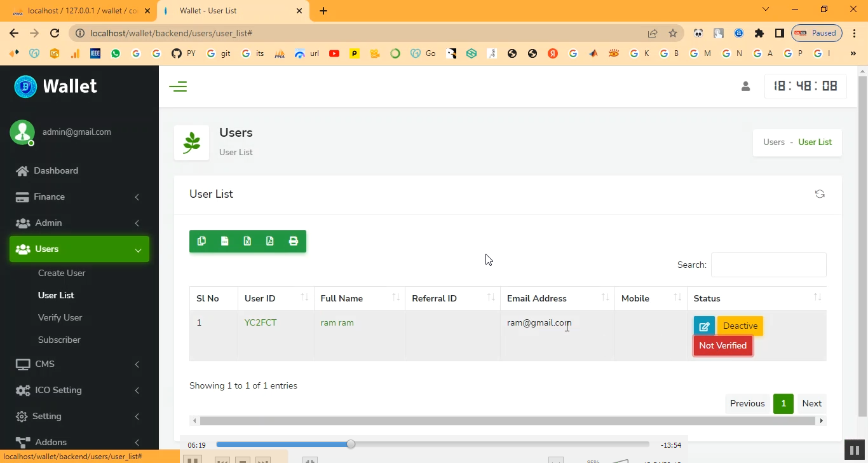This screenshot has width=868, height=463.
Task: Toggle the sidebar with hamburger menu icon
Action: (x=178, y=86)
